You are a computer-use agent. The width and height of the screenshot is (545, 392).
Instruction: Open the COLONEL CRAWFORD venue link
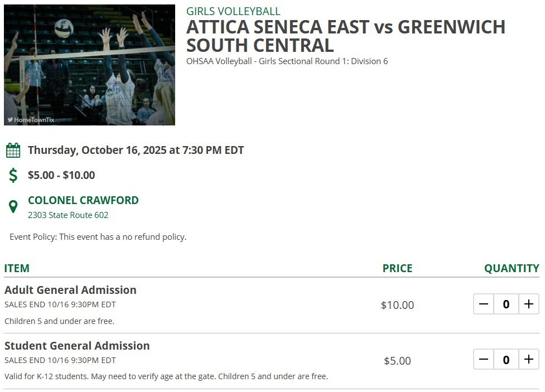coord(83,200)
